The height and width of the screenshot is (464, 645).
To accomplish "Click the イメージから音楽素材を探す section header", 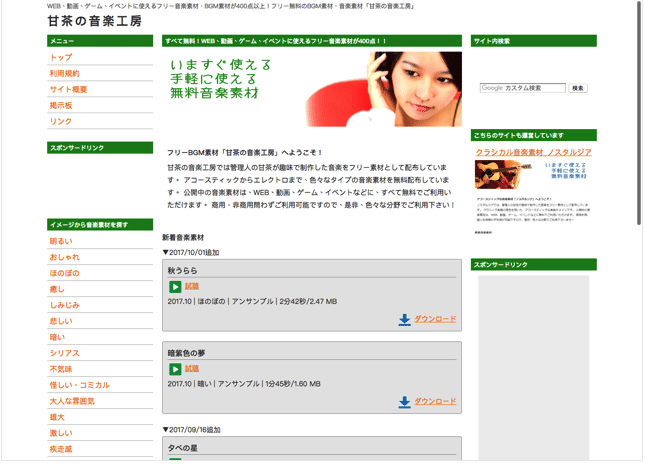I will (x=100, y=225).
